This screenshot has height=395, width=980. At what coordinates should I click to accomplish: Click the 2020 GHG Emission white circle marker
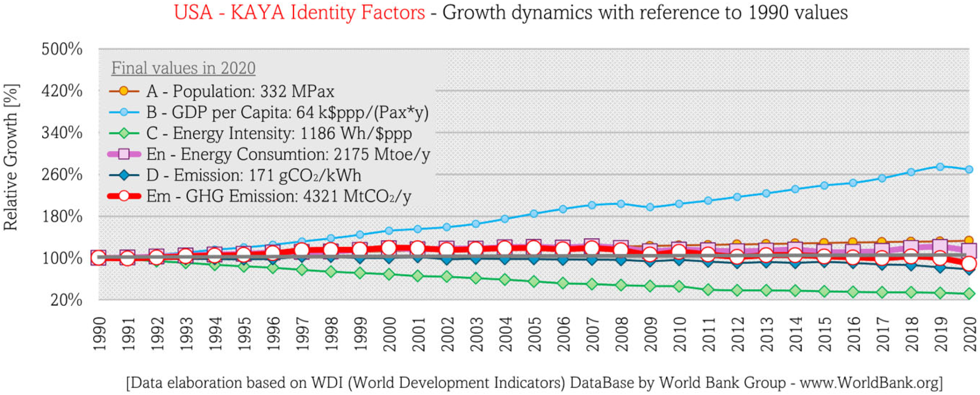pyautogui.click(x=969, y=263)
